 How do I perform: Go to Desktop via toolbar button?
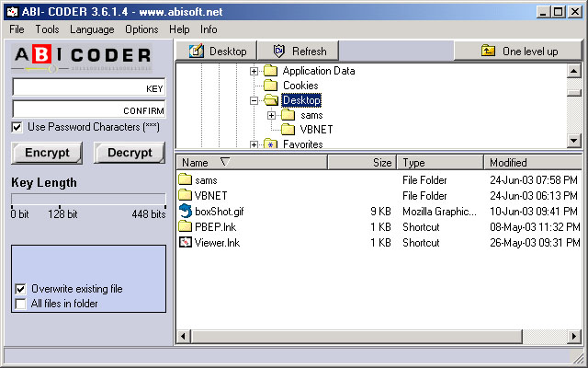tap(217, 51)
